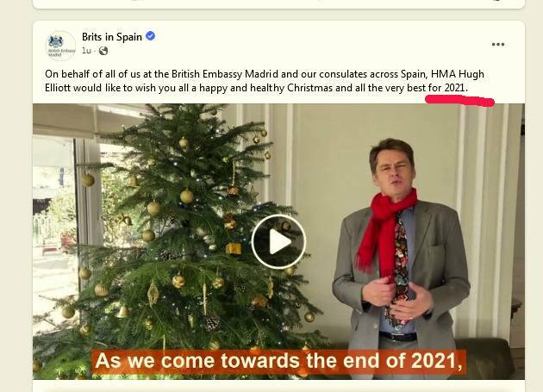543x392 pixels.
Task: Click the royal crest inside the avatar
Action: [x=56, y=41]
